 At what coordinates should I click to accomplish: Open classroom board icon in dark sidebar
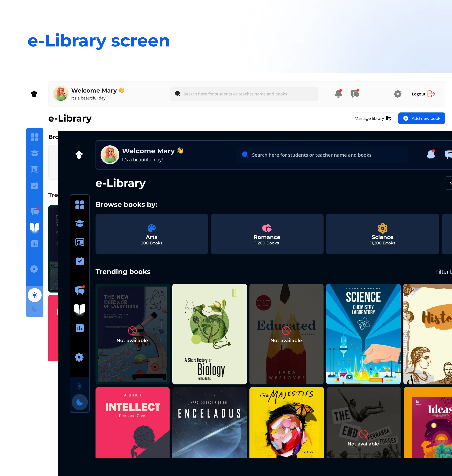tap(80, 242)
